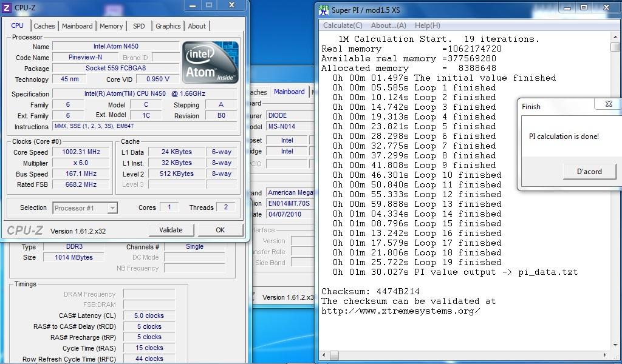Click the Package field Socket 559 FCBGA8
The height and width of the screenshot is (364, 622).
coord(116,68)
